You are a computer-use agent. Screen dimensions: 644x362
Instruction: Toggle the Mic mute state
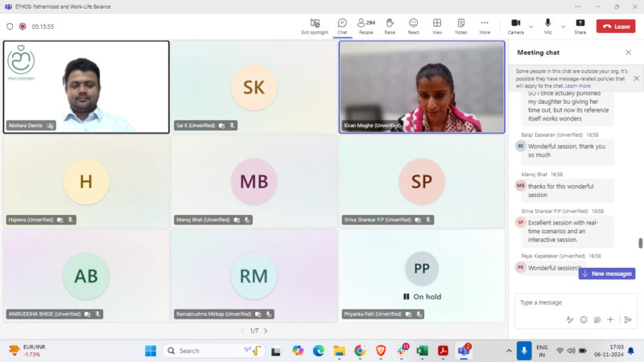(x=548, y=26)
